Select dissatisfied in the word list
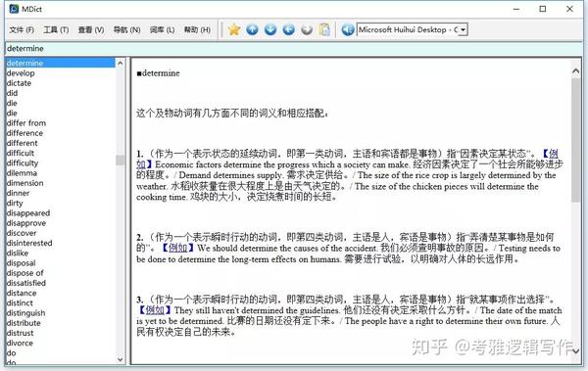Screen dimensions: 588x371 [26, 283]
